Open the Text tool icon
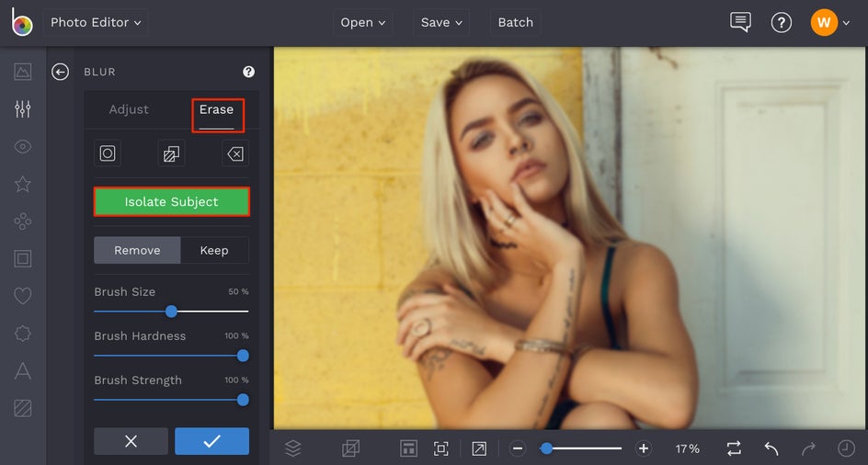The height and width of the screenshot is (465, 868). click(23, 371)
